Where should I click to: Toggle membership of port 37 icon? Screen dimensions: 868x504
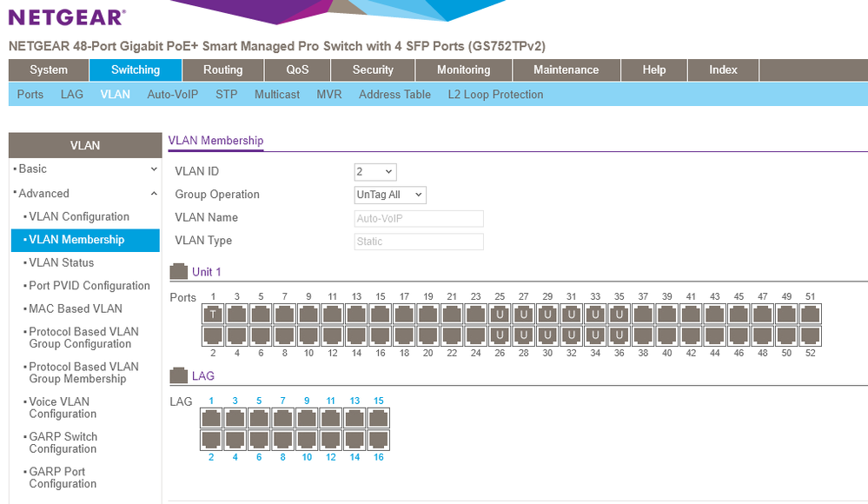coord(643,314)
